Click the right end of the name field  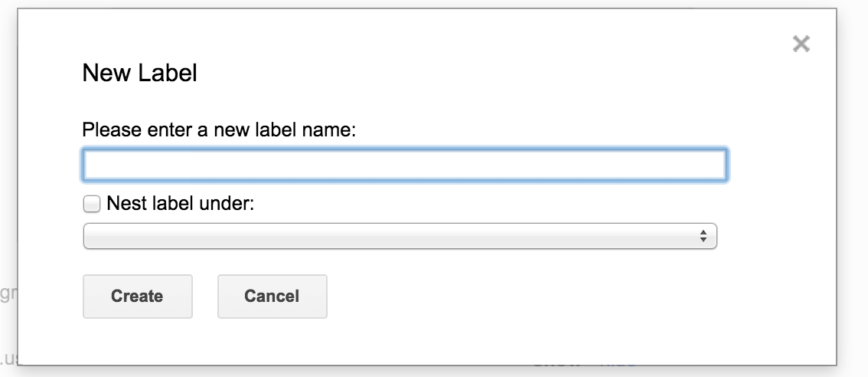pyautogui.click(x=712, y=165)
